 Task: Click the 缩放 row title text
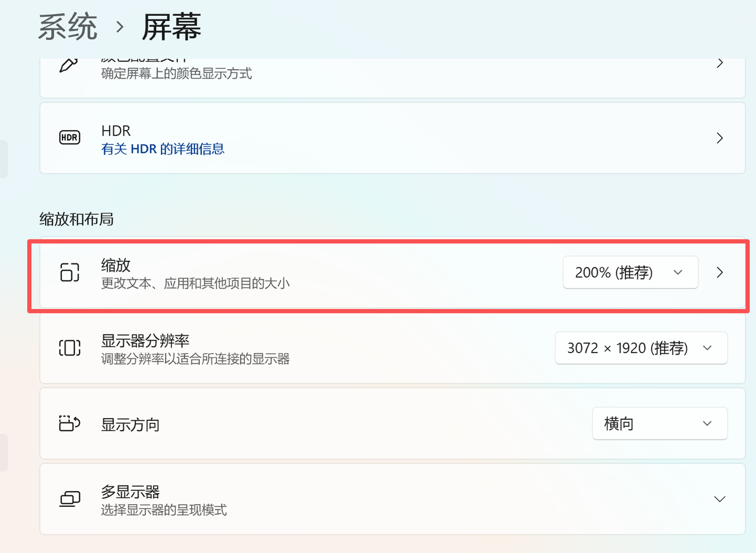116,265
